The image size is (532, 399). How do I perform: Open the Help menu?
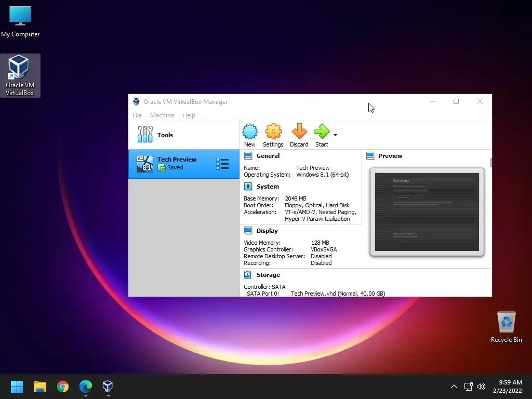click(189, 115)
